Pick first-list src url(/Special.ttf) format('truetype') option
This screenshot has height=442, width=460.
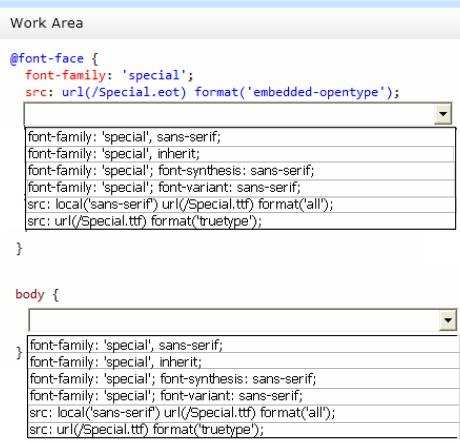(240, 221)
